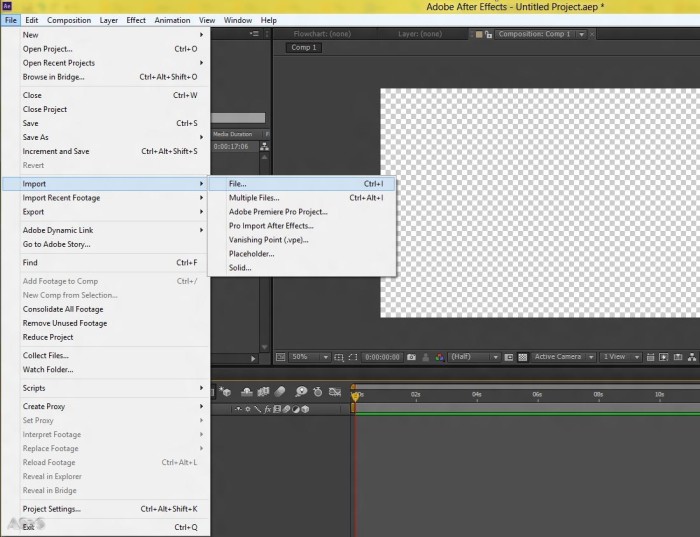
Task: Click Adjustment Layer half-circle column icon
Action: click(296, 409)
